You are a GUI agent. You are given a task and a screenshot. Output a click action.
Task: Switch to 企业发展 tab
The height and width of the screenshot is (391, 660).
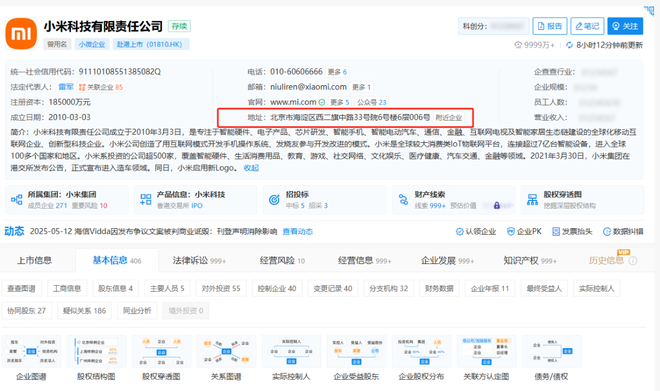pos(447,261)
